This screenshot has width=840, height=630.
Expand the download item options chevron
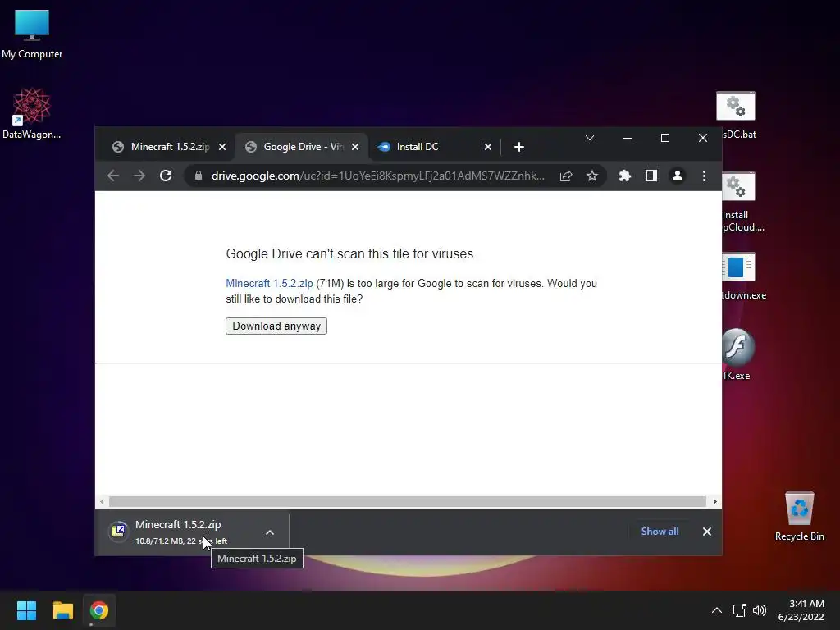click(x=270, y=532)
